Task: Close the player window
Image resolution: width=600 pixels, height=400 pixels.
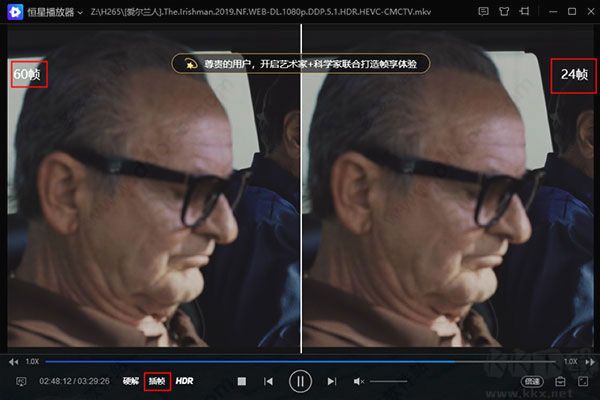Action: pos(591,11)
